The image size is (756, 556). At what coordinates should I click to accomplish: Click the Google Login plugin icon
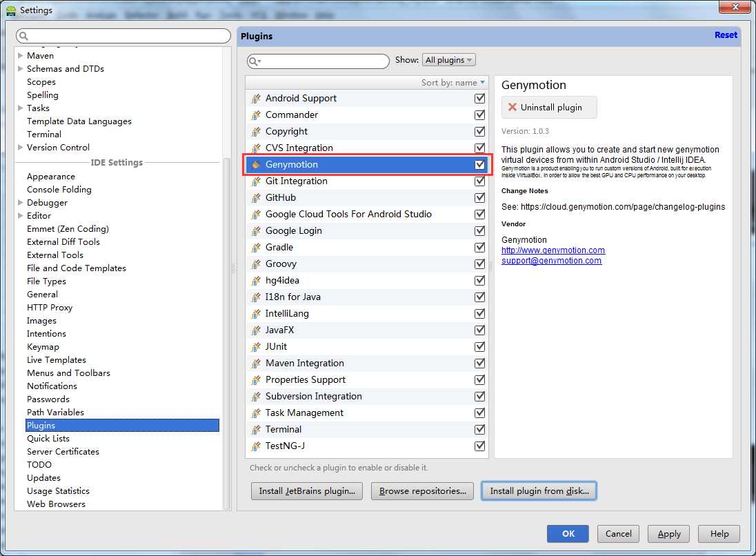point(256,231)
